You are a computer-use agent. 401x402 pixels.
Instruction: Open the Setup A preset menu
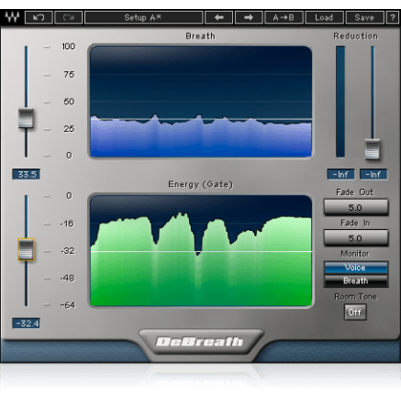[143, 17]
